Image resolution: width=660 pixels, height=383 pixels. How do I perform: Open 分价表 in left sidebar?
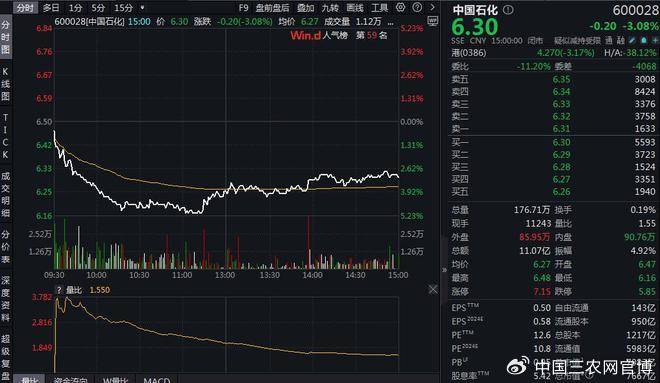coord(5,246)
